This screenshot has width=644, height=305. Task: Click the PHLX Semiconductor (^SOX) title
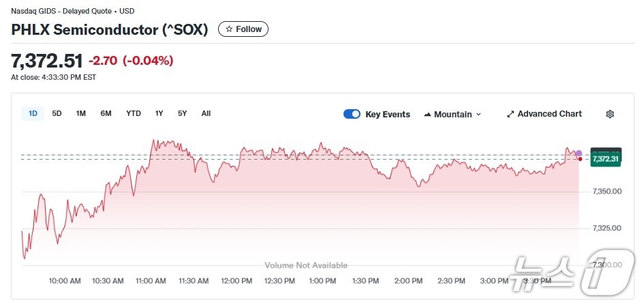coord(110,30)
